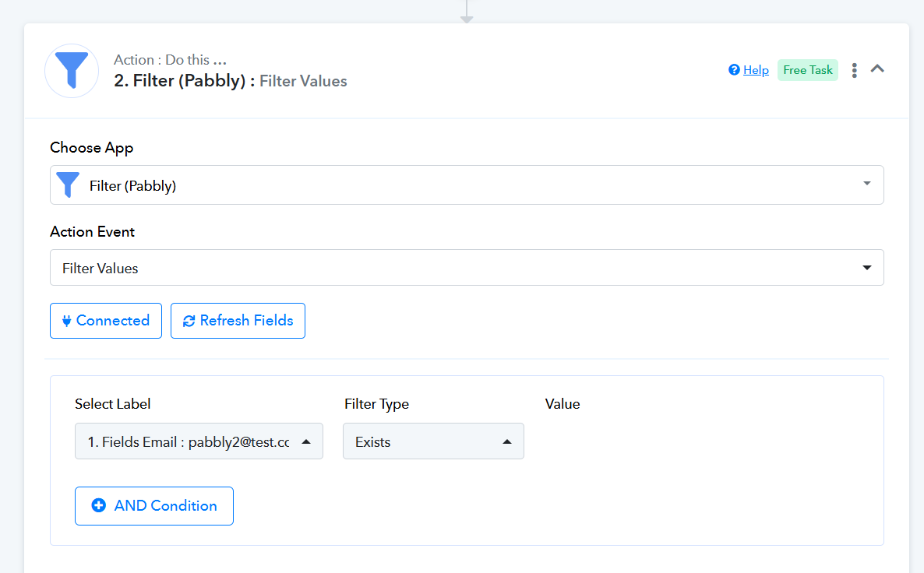Click the blue question mark help icon
This screenshot has height=573, width=924.
(x=734, y=70)
